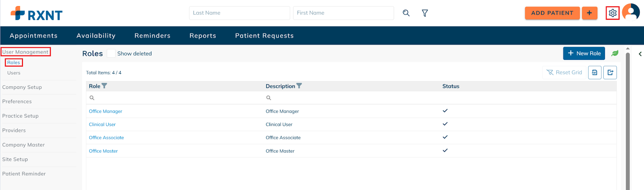Filter the Role column funnel icon

pos(104,86)
